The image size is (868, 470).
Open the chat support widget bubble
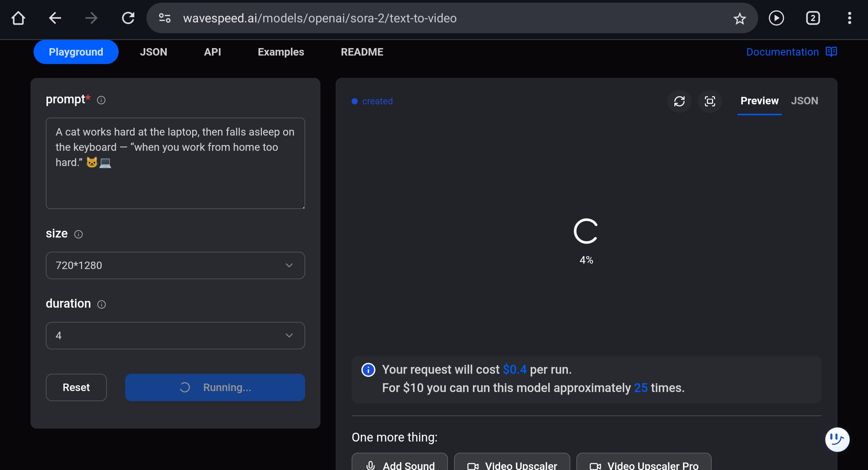click(x=837, y=440)
